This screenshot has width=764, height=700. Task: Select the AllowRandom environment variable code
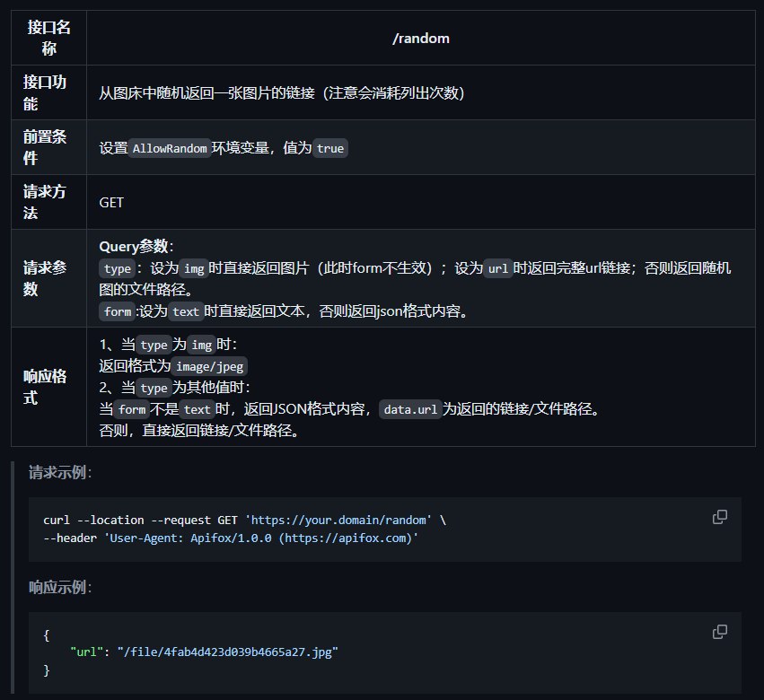pos(170,148)
